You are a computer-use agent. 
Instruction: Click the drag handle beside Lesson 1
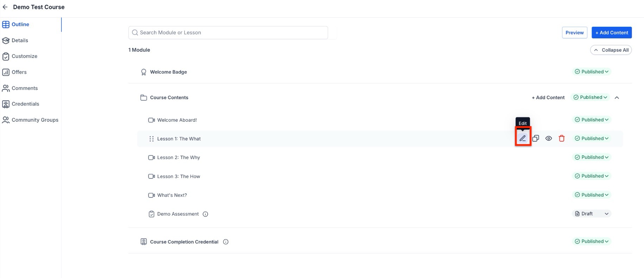[x=151, y=139]
